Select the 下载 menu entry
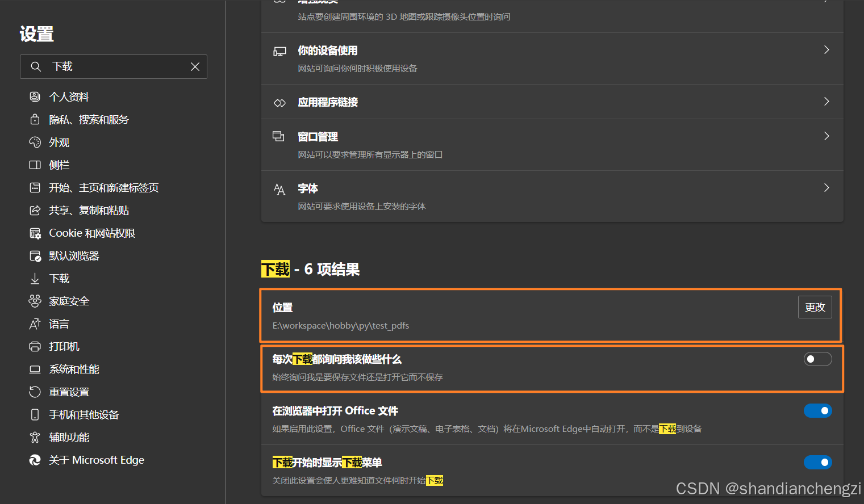Viewport: 864px width, 504px height. tap(59, 278)
